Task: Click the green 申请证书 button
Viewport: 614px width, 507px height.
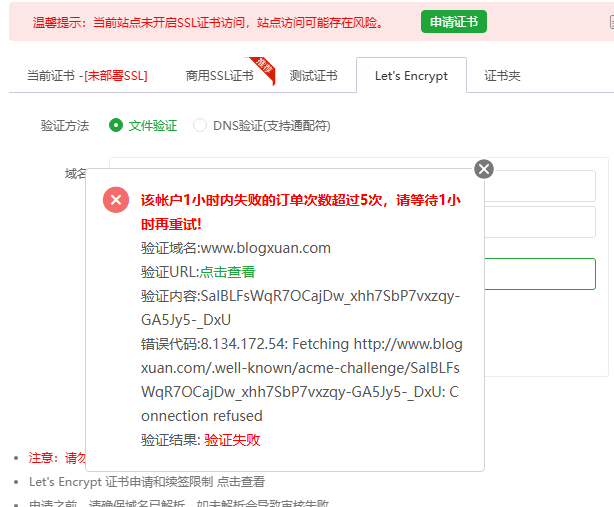Action: pyautogui.click(x=454, y=22)
